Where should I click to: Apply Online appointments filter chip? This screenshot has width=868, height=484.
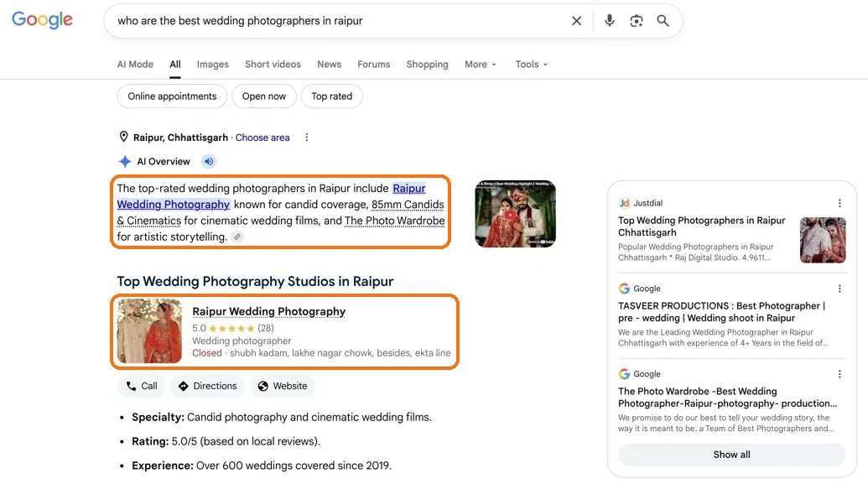coord(172,96)
